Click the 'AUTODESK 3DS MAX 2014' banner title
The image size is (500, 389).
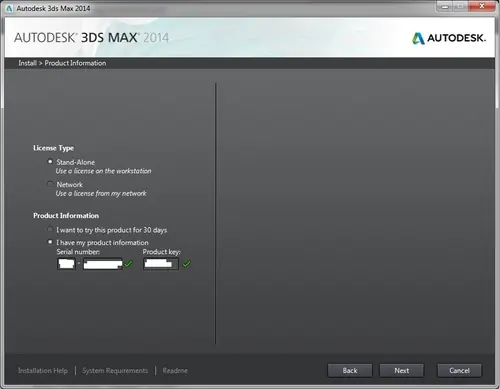tap(91, 38)
